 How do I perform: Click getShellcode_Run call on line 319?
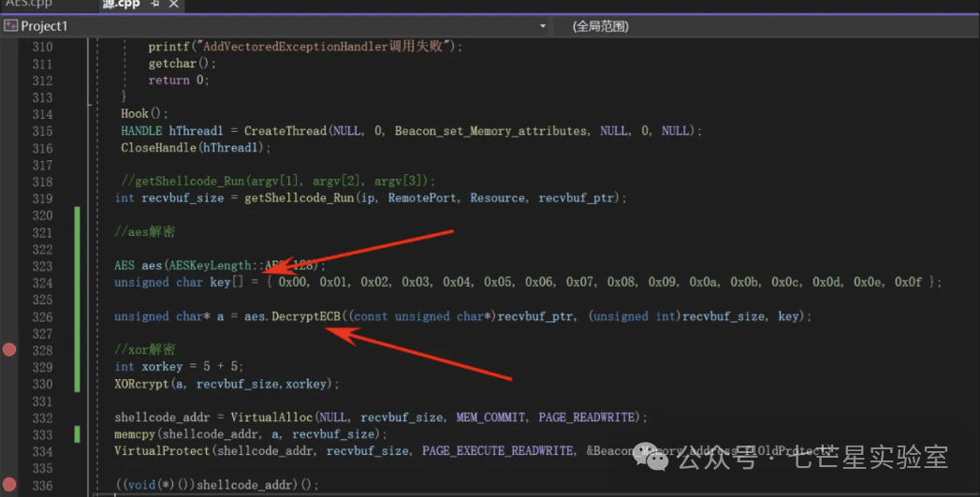[x=299, y=197]
